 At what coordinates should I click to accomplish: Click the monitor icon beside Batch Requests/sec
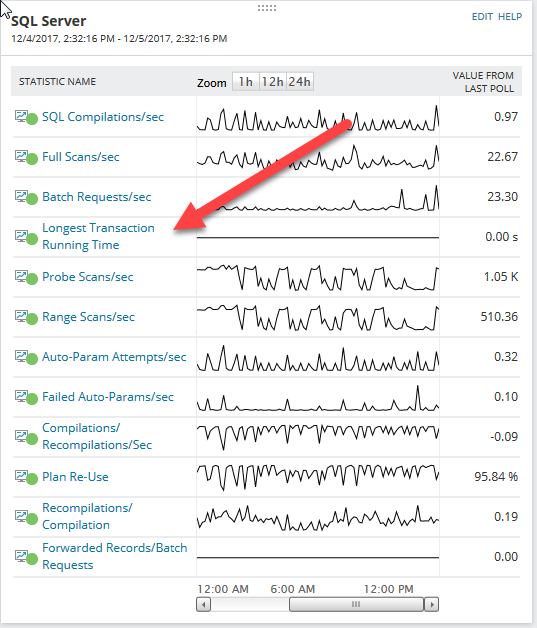click(22, 197)
